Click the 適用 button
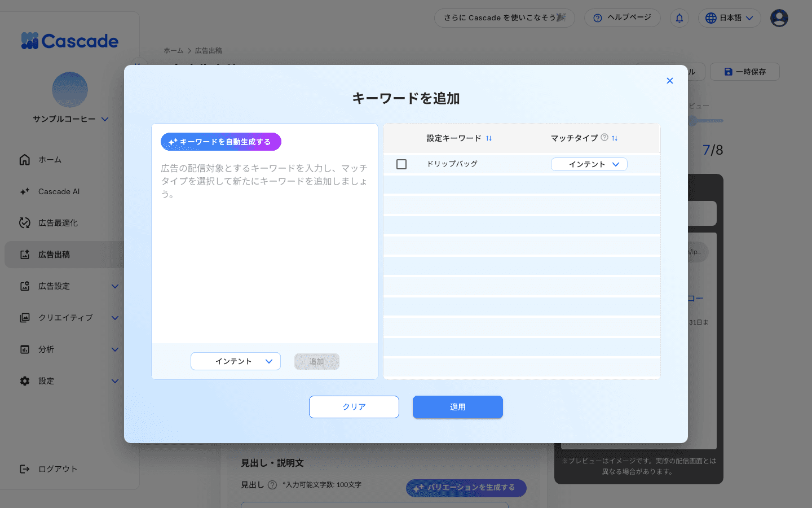Screen dimensions: 812x508 (x=458, y=407)
